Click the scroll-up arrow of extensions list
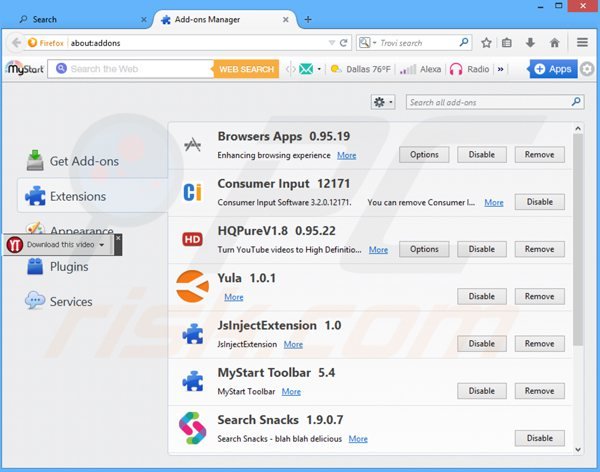Viewport: 600px width, 472px height. click(x=578, y=129)
